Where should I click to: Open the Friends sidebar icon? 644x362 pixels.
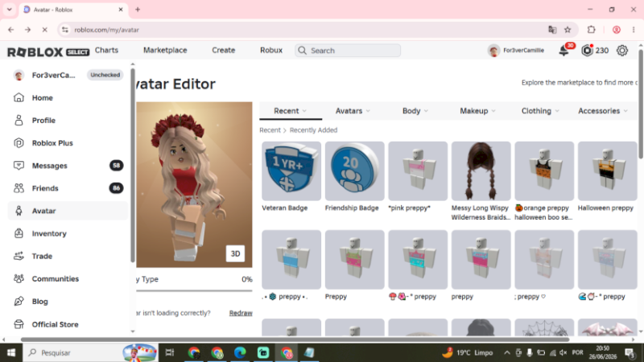tap(19, 188)
